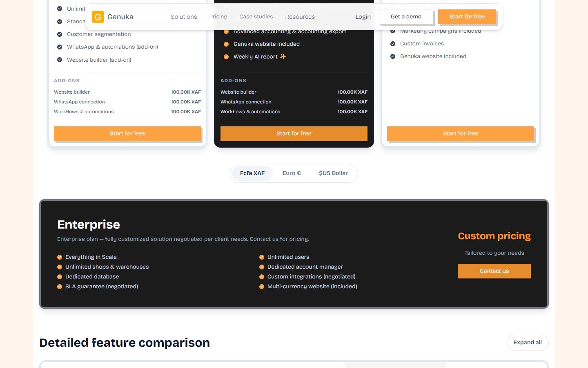Click check icon beside Multi-currency website (included)
The image size is (588, 368).
(262, 287)
